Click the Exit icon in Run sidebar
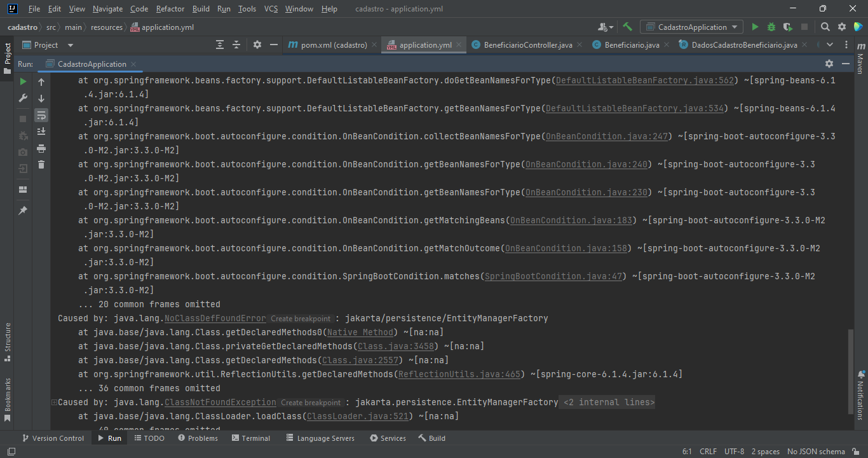Image resolution: width=868 pixels, height=458 pixels. [x=23, y=169]
